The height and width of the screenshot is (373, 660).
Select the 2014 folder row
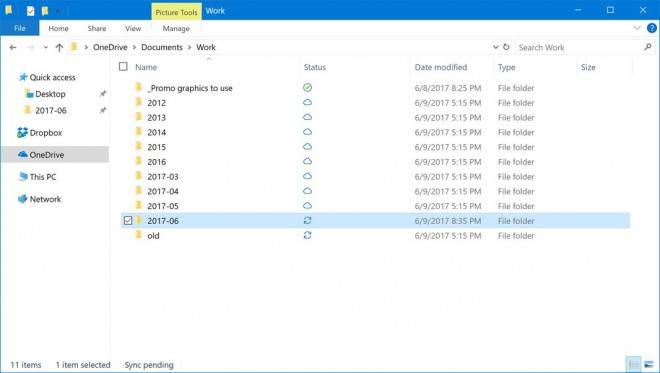click(x=375, y=132)
